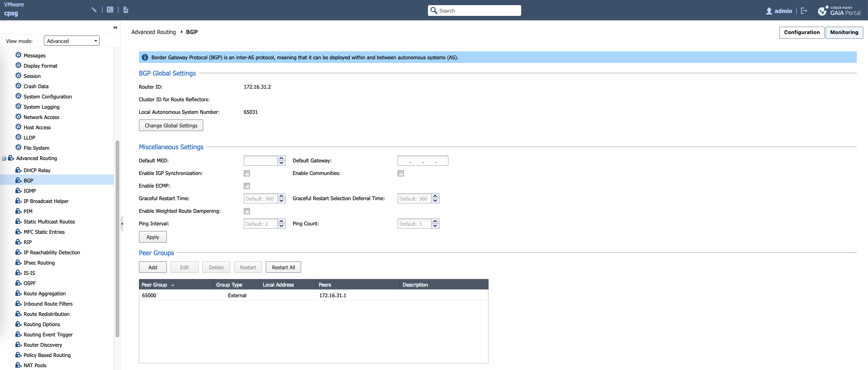868x370 pixels.
Task: Open the terminal console icon
Action: pyautogui.click(x=110, y=10)
